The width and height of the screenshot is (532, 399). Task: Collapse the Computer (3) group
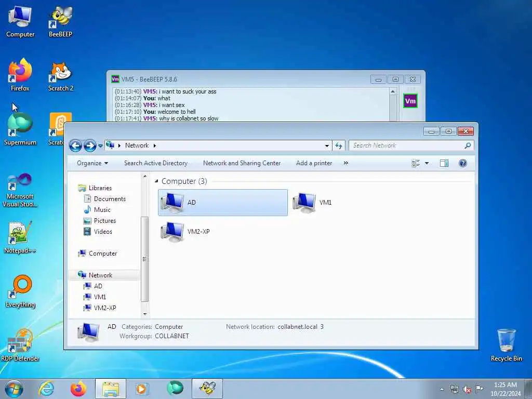click(156, 181)
